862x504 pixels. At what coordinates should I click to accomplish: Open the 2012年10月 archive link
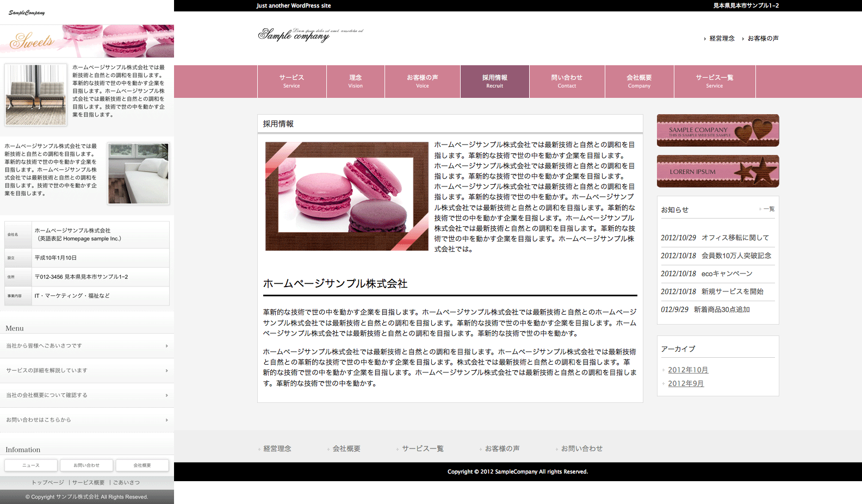pyautogui.click(x=688, y=370)
